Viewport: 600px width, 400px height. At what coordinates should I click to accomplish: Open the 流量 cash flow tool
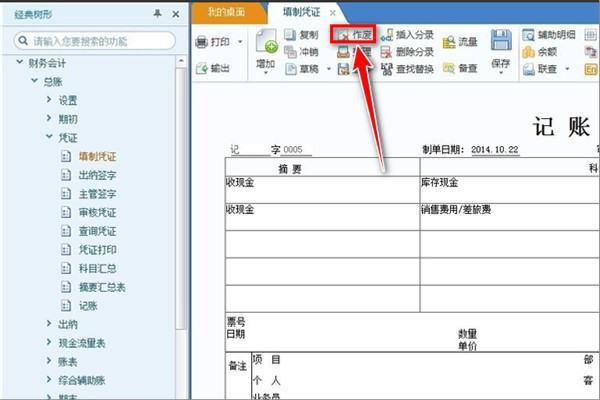tap(459, 43)
